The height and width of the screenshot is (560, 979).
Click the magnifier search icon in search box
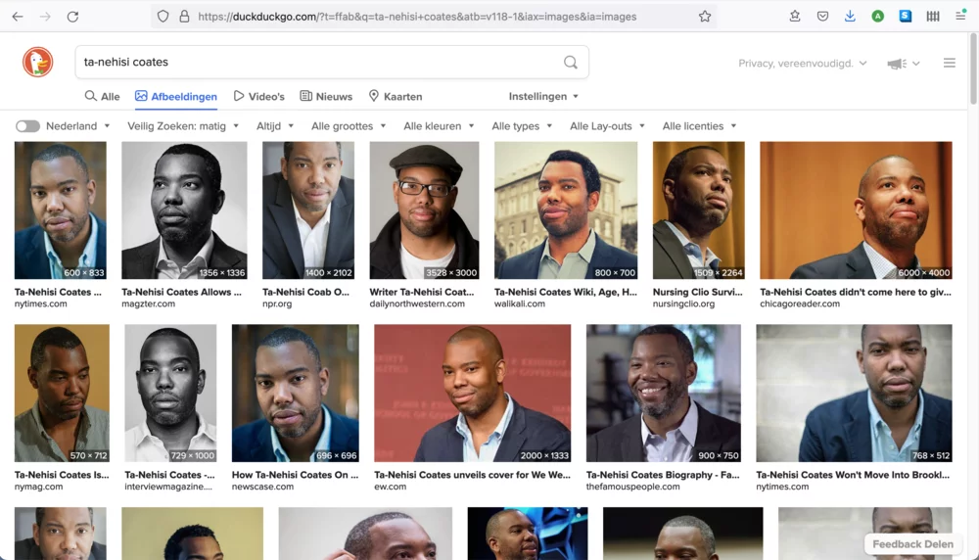(x=570, y=63)
